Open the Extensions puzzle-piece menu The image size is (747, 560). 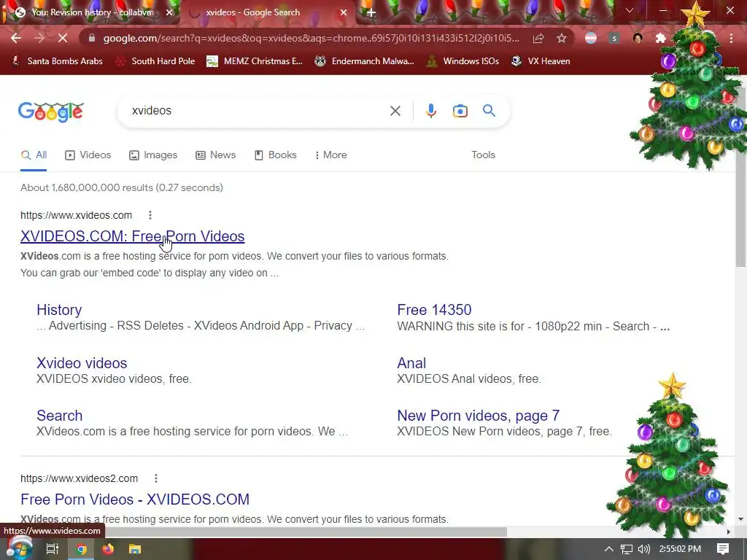click(x=660, y=38)
